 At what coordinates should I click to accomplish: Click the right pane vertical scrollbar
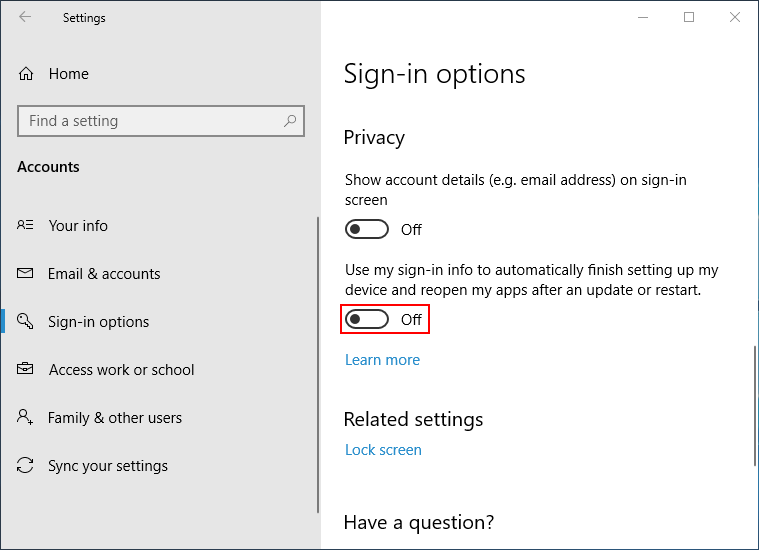point(754,405)
